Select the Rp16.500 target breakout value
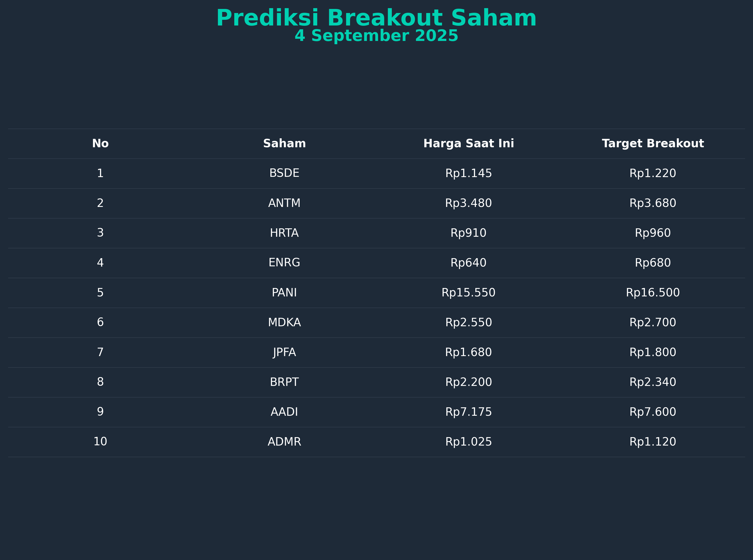Viewport: 753px width, 560px height. point(653,293)
